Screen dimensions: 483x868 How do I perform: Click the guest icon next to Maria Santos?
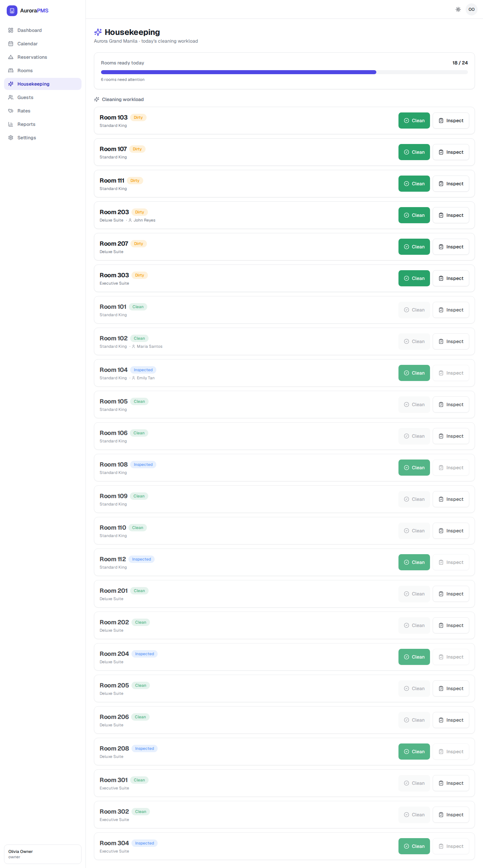pyautogui.click(x=133, y=346)
